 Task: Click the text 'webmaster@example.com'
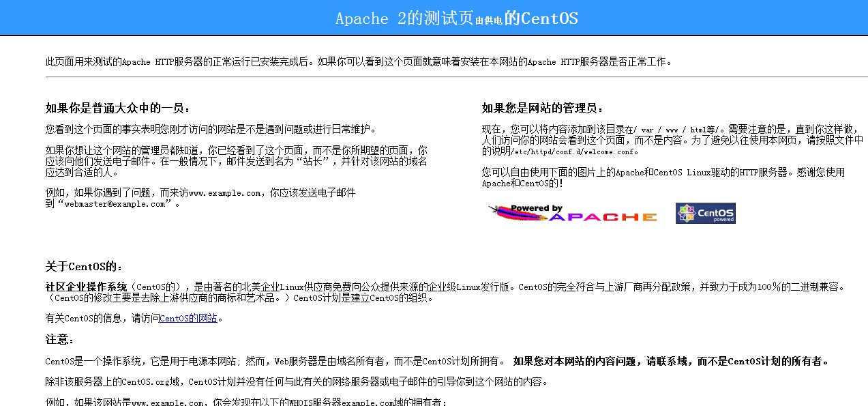tap(115, 204)
